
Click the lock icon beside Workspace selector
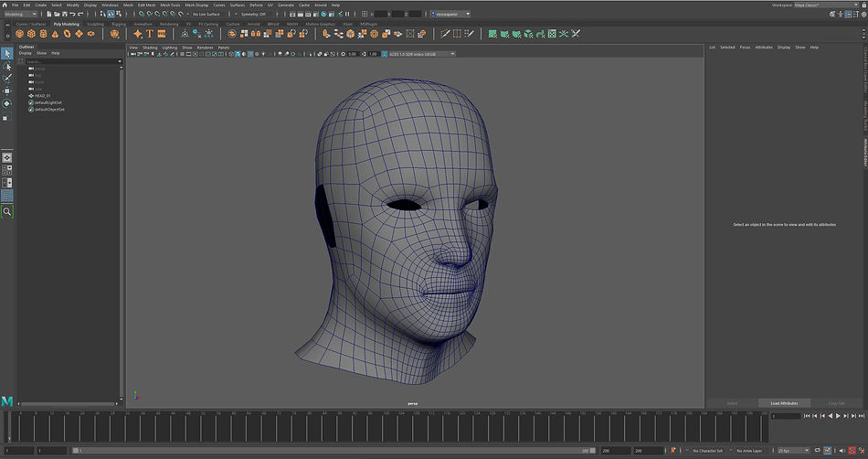pos(863,5)
